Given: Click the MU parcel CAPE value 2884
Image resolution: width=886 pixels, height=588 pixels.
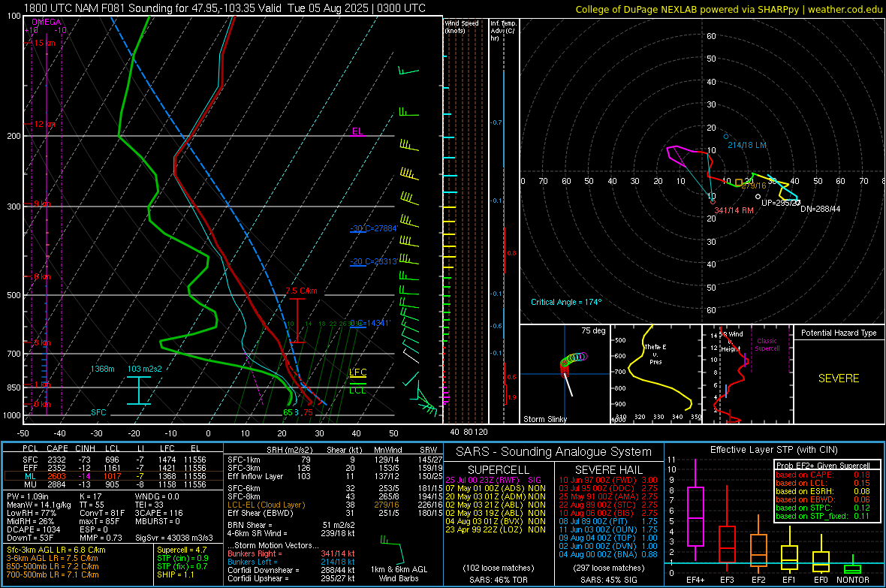Looking at the screenshot, I should pos(57,484).
